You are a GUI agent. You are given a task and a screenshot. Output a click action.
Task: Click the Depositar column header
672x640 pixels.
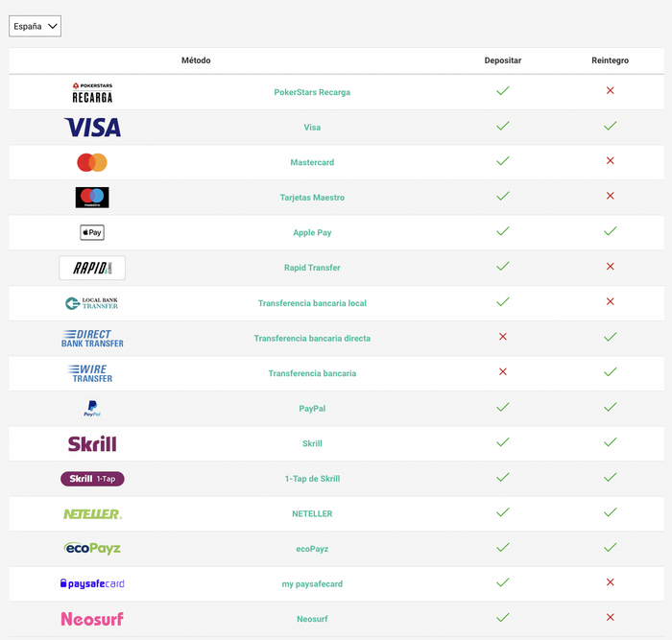point(502,60)
